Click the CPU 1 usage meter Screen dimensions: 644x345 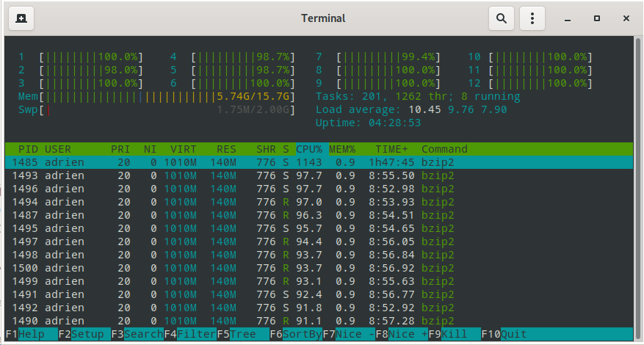pyautogui.click(x=81, y=57)
